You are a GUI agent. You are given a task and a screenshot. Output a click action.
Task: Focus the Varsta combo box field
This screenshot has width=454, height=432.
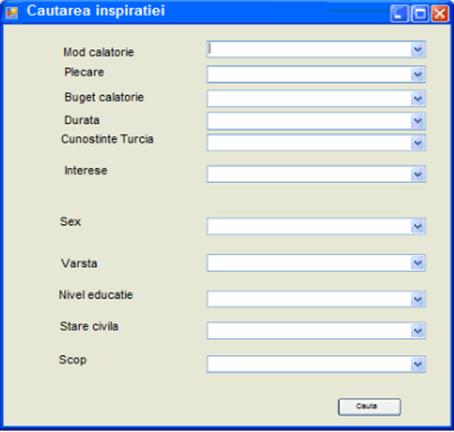coord(316,263)
